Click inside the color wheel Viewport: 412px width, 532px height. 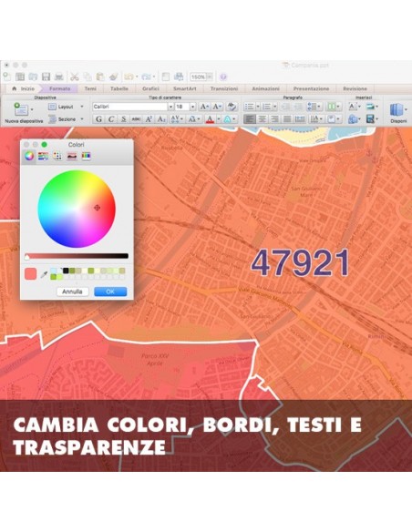point(77,209)
